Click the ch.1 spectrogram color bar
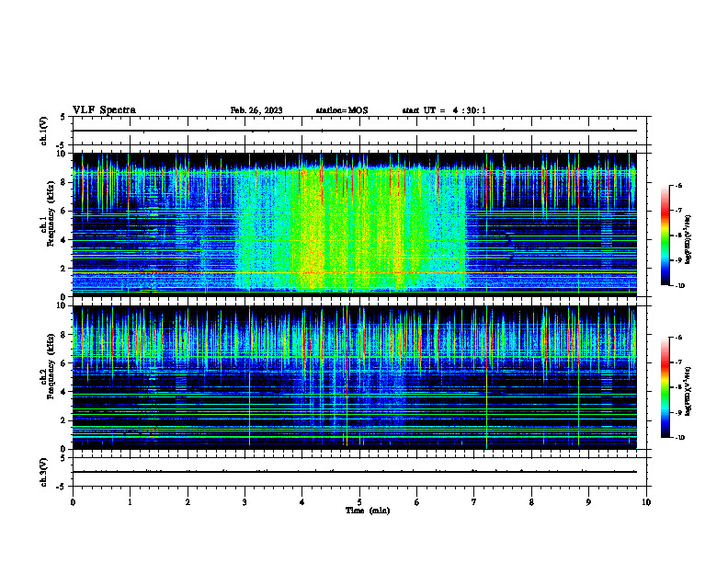This screenshot has width=728, height=563. 665,236
